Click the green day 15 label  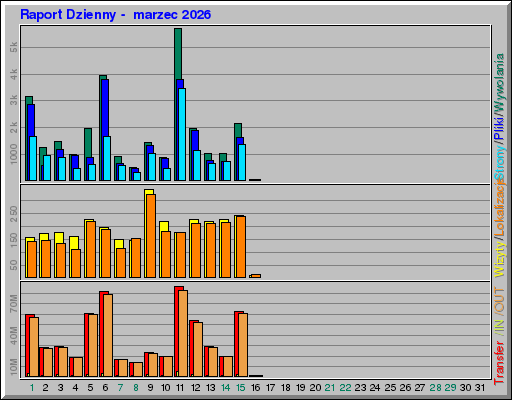240,388
